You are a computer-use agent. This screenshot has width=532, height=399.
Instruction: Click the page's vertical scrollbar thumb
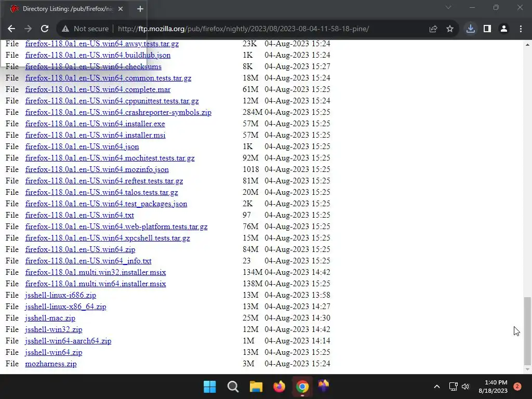point(527,331)
